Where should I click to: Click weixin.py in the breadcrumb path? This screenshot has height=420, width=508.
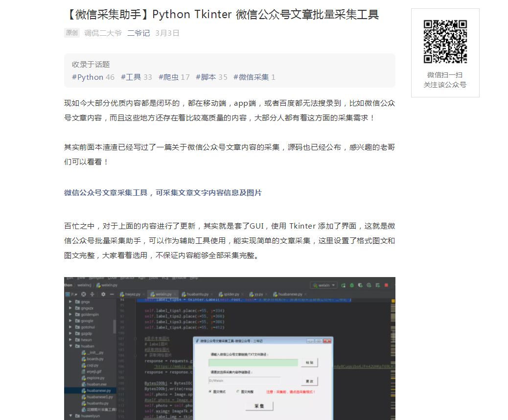pos(107,285)
